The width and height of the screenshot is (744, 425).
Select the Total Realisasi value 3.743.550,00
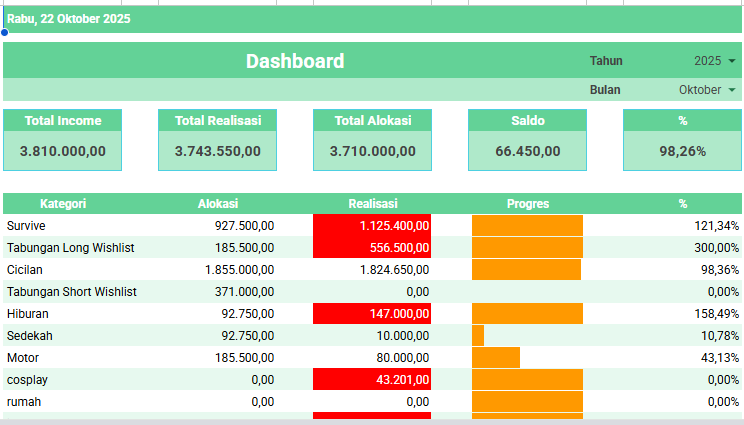(218, 151)
